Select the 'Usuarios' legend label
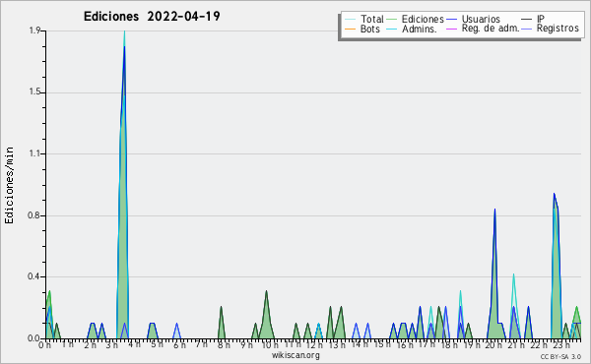Viewport: 591px width, 364px height. tap(481, 19)
